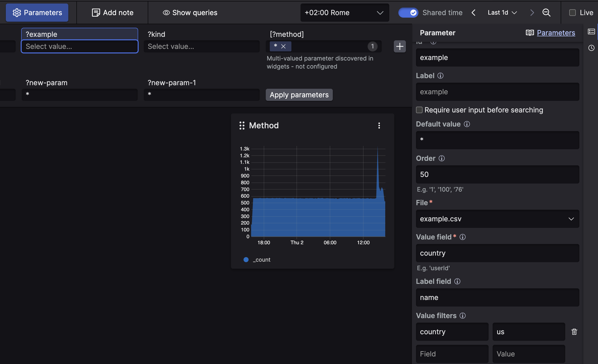Image resolution: width=598 pixels, height=364 pixels.
Task: Grab the drag handle on the Method widget
Action: click(242, 125)
